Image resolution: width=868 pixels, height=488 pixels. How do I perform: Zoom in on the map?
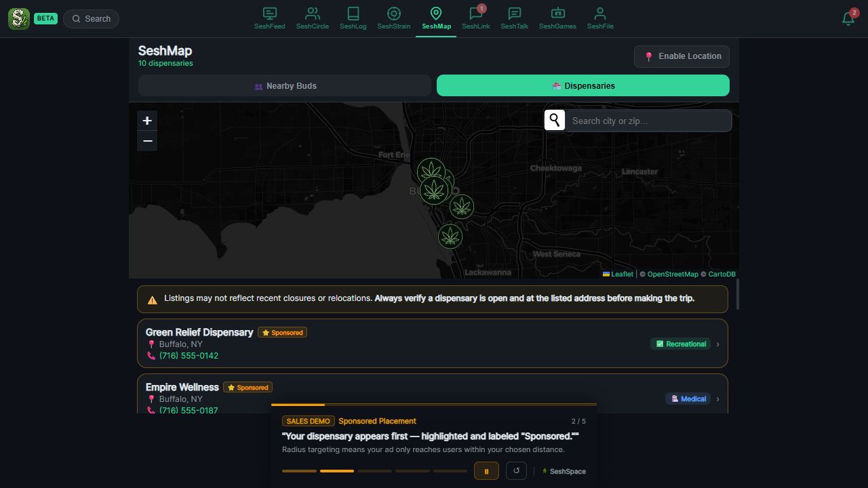[x=147, y=121]
